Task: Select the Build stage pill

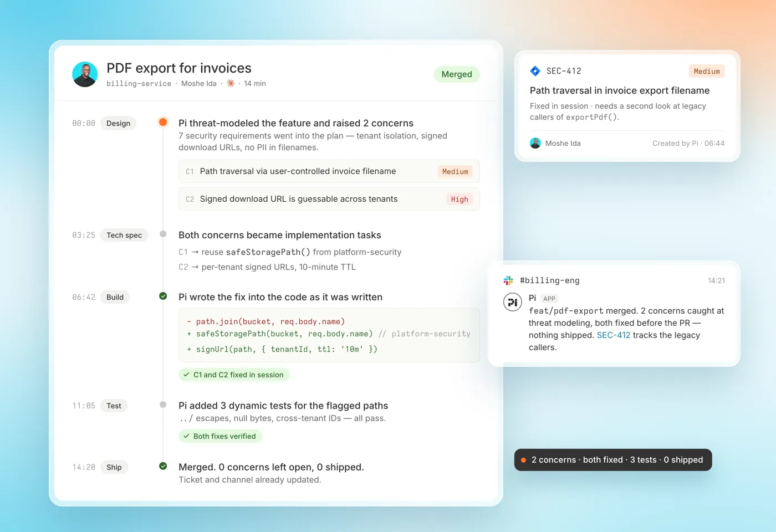Action: [115, 297]
